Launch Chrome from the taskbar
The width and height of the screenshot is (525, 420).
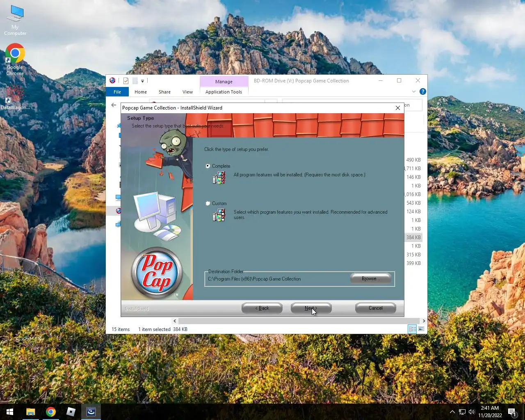click(x=51, y=412)
